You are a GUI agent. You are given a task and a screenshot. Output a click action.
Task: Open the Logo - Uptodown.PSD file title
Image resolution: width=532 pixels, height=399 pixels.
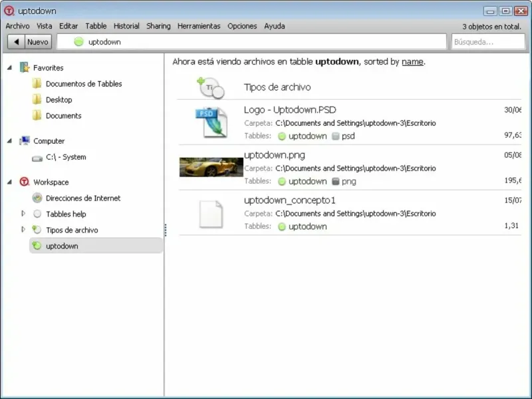pyautogui.click(x=290, y=110)
